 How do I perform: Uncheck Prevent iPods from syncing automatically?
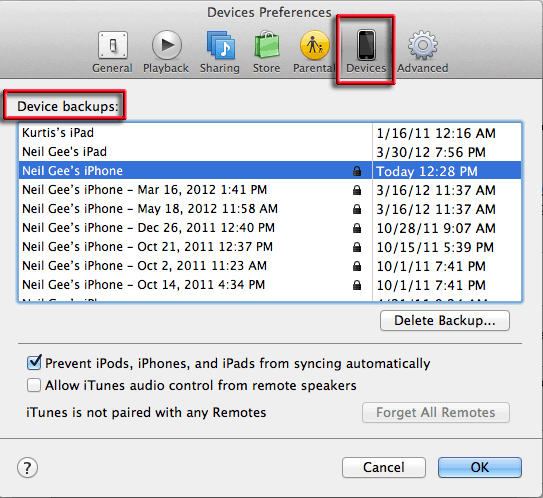coord(34,363)
